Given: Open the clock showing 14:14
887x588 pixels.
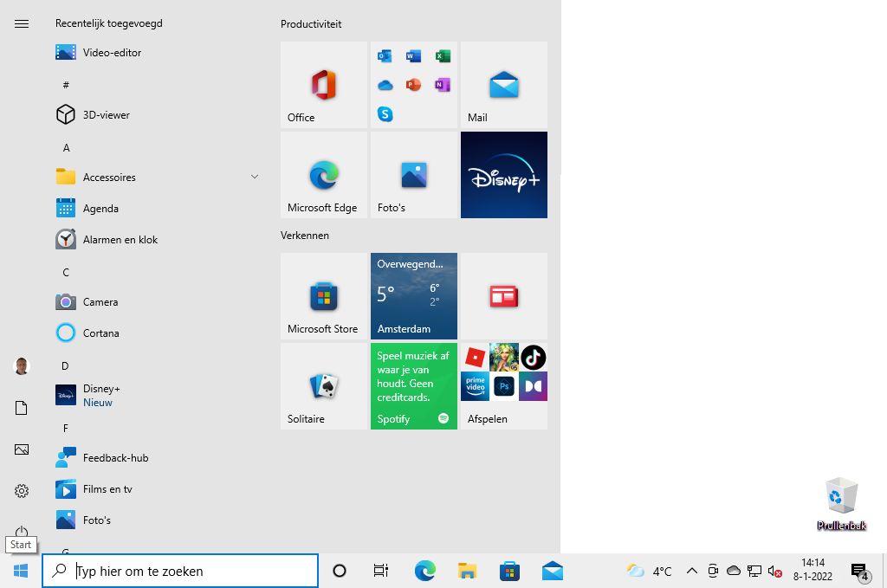Looking at the screenshot, I should (x=813, y=570).
